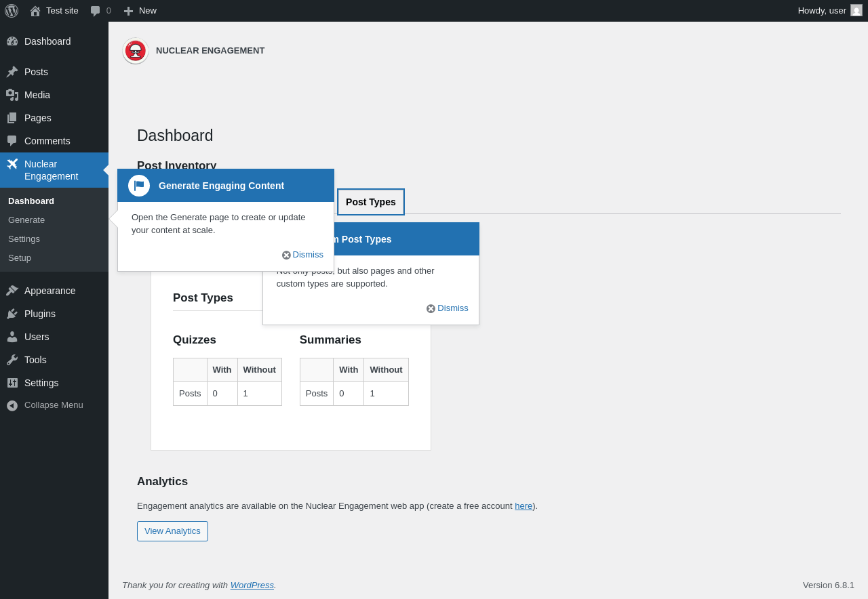Click the Summaries heading
Viewport: 868px width, 599px height.
coord(330,340)
